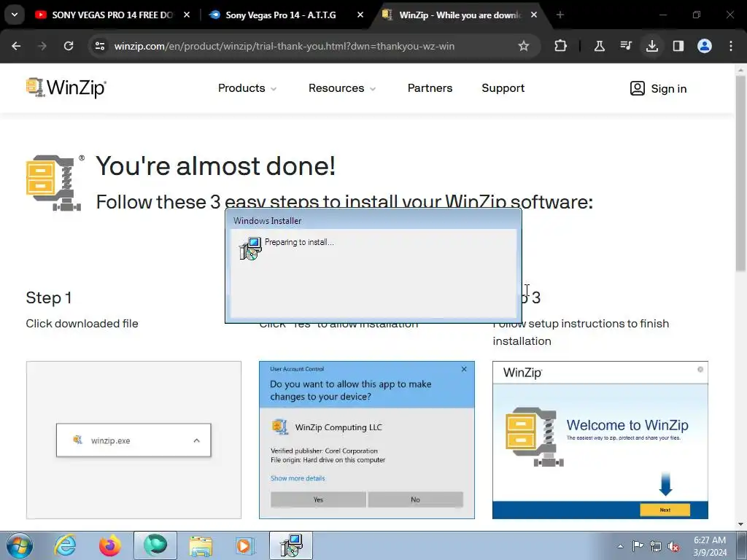This screenshot has width=747, height=560.
Task: Open the media controls icon
Action: point(625,46)
